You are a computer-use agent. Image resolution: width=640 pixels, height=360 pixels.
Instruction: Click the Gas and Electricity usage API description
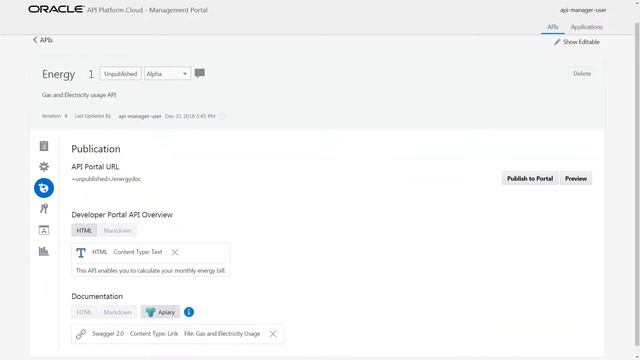(x=79, y=95)
